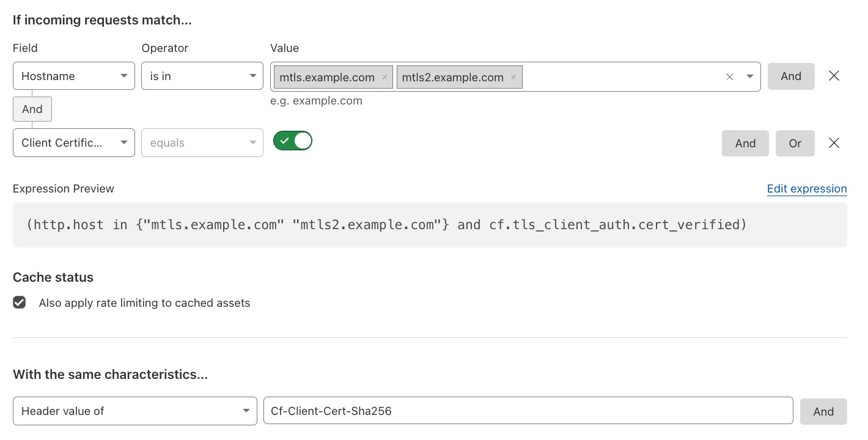
Task: Uncheck apply rate limiting to cached assets
Action: 19,302
